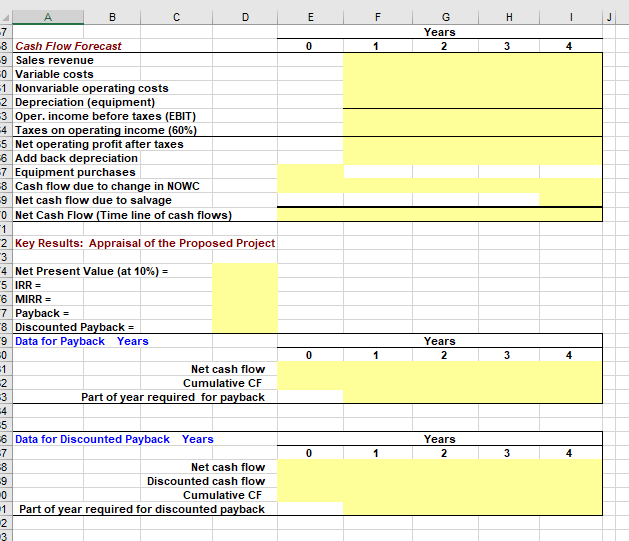629x541 pixels.
Task: Click the 'Sales revenue' label cell
Action: [55, 60]
